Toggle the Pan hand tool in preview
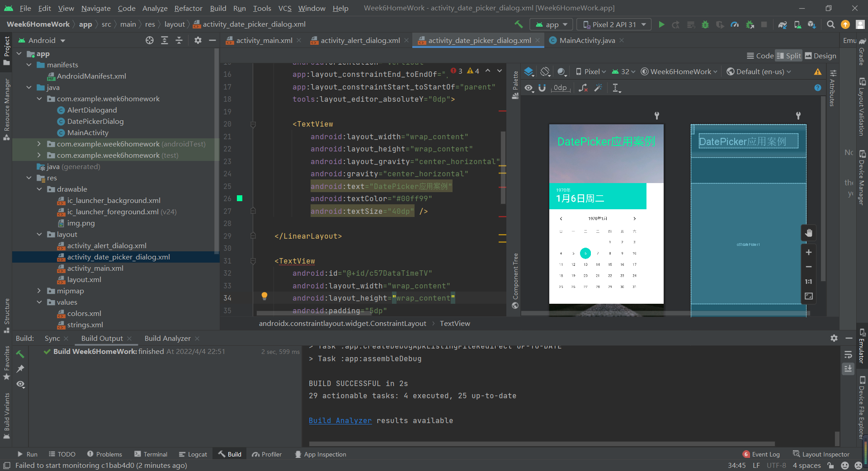 click(809, 233)
